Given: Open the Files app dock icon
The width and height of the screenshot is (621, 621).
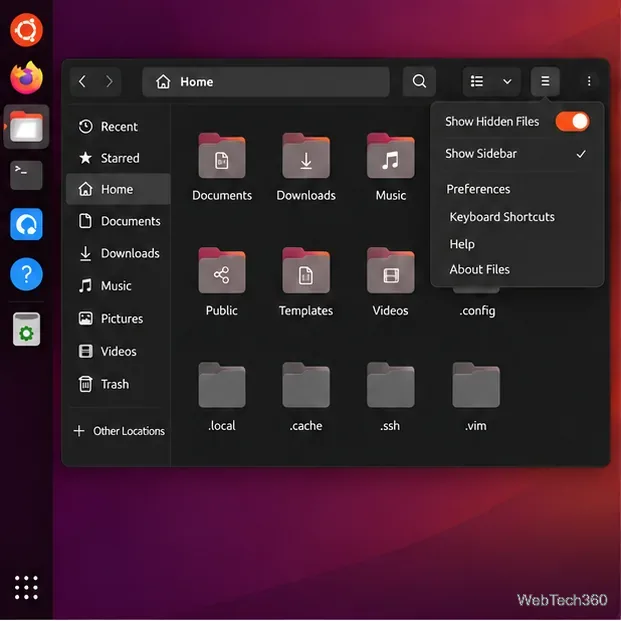Looking at the screenshot, I should coord(26,127).
